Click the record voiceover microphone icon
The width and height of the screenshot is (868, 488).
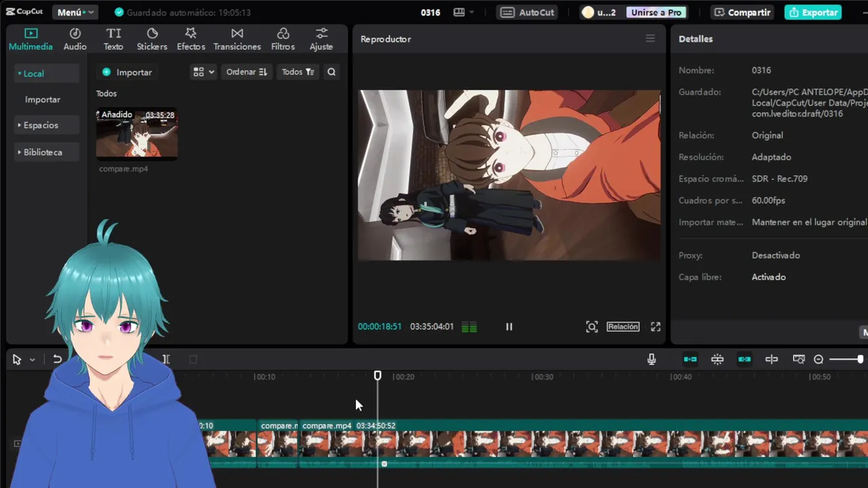point(652,359)
